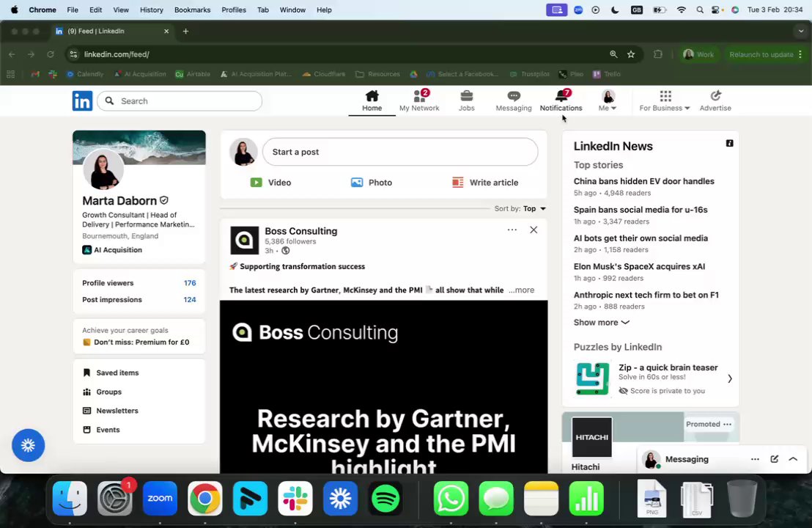Open the Bookmarks menu

point(192,10)
